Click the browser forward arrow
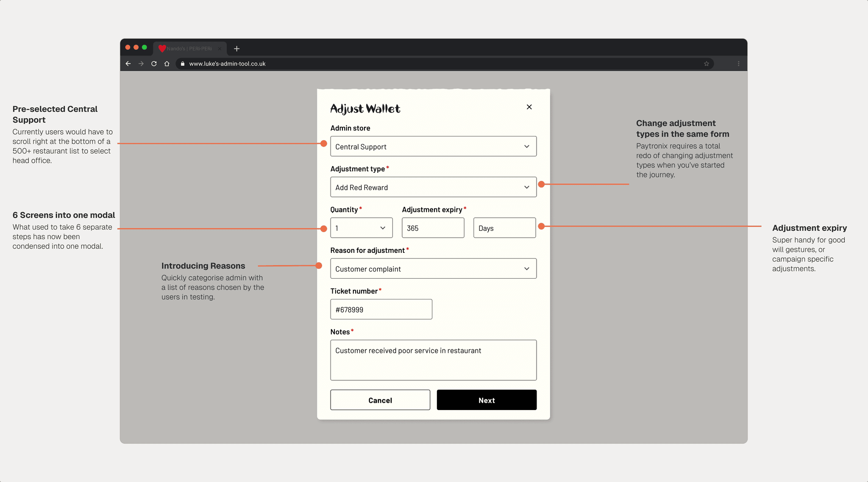The image size is (868, 482). point(141,64)
